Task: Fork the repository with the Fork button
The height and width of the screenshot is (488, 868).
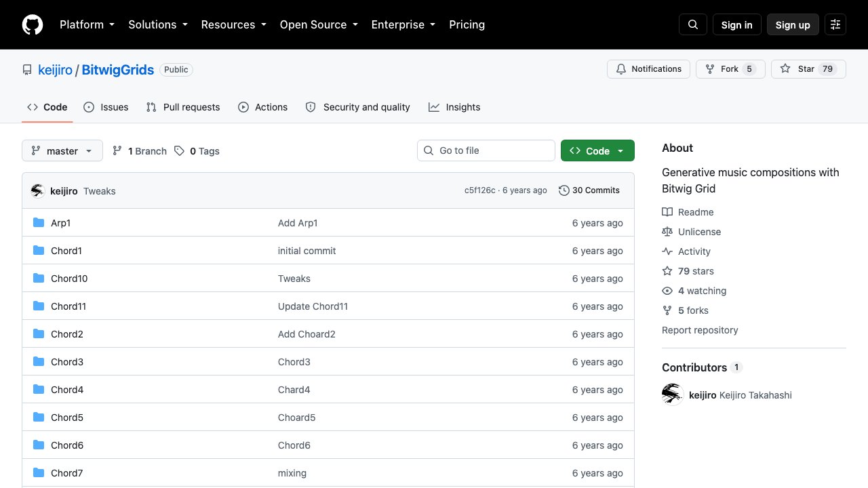Action: pyautogui.click(x=730, y=69)
